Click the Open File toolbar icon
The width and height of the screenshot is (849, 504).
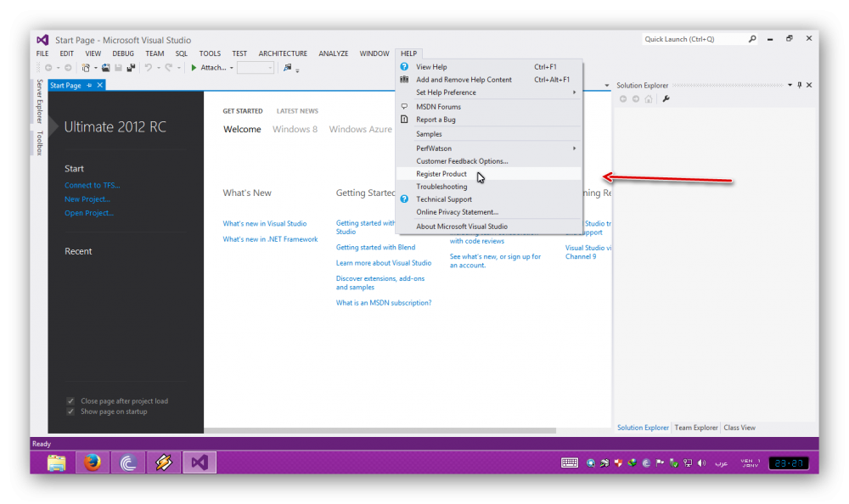pyautogui.click(x=105, y=68)
